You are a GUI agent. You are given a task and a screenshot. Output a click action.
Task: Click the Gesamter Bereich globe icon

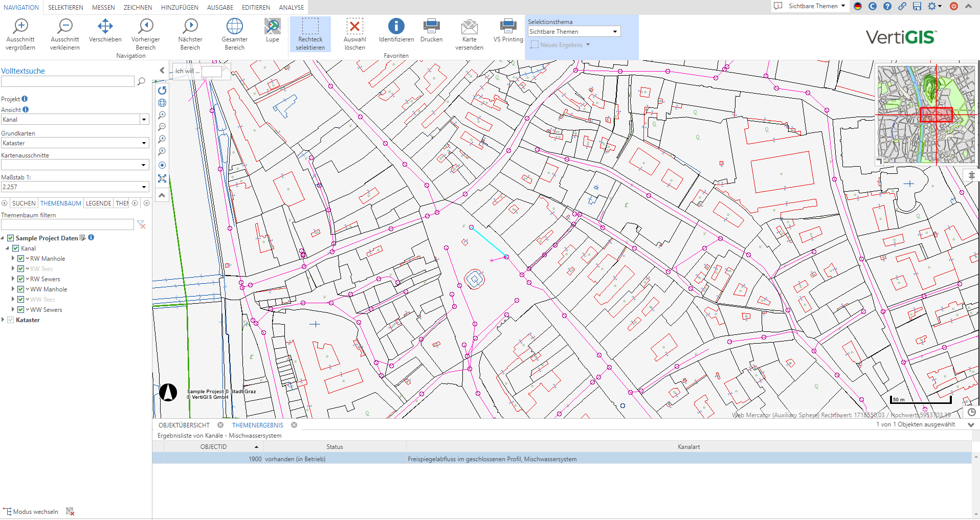point(234,27)
